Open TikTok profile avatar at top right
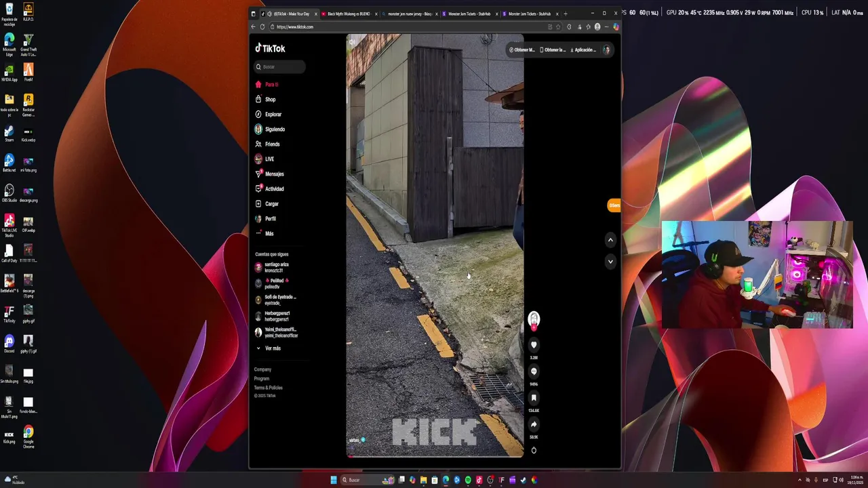Viewport: 868px width, 488px height. [606, 49]
